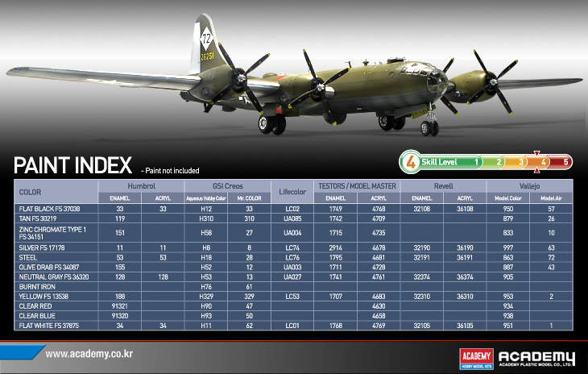Viewport: 588px width, 374px height.
Task: Select the OLIVE DRAB FS 34087 row label
Action: 49,267
